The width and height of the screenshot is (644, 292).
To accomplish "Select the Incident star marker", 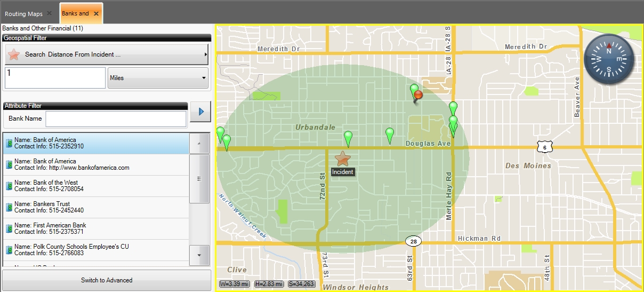I will 342,159.
